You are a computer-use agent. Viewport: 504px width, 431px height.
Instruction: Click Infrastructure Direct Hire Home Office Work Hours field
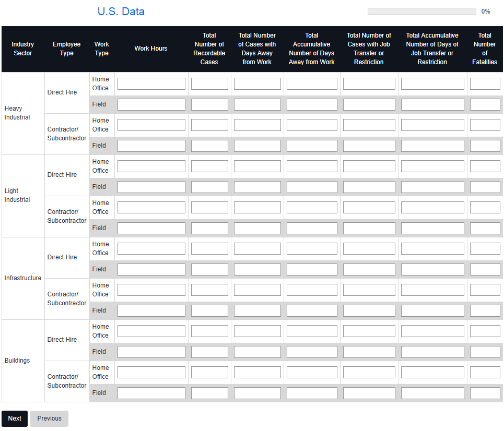pos(151,249)
